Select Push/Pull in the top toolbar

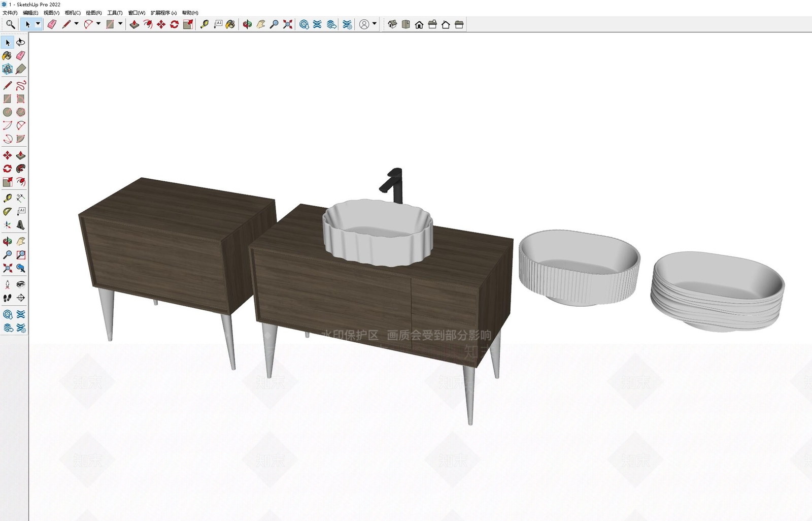pos(134,24)
